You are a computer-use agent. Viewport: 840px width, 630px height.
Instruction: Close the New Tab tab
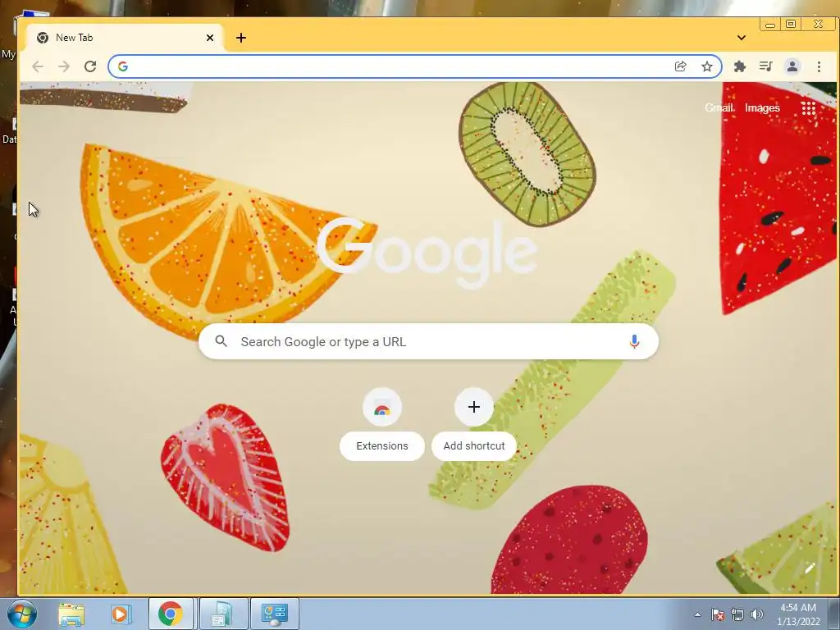tap(210, 38)
